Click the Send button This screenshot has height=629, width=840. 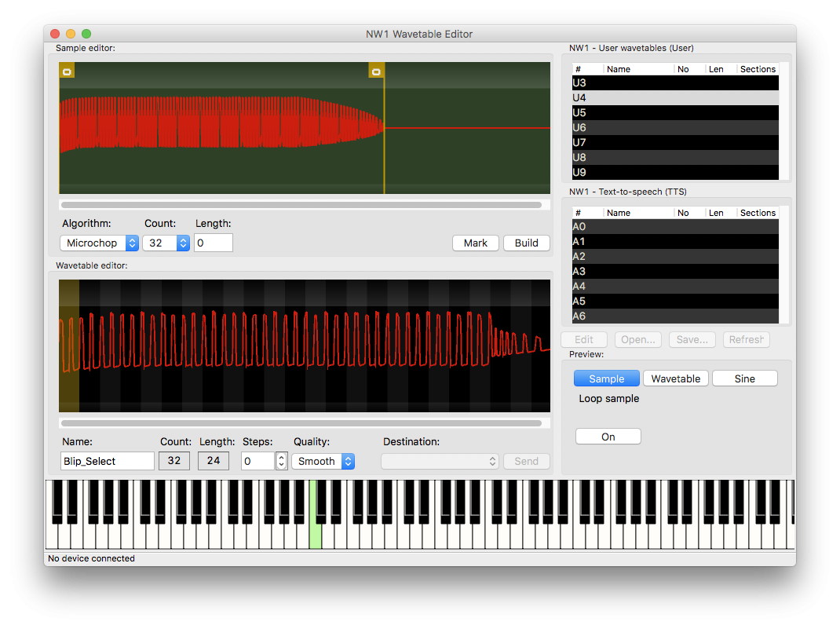pos(527,461)
